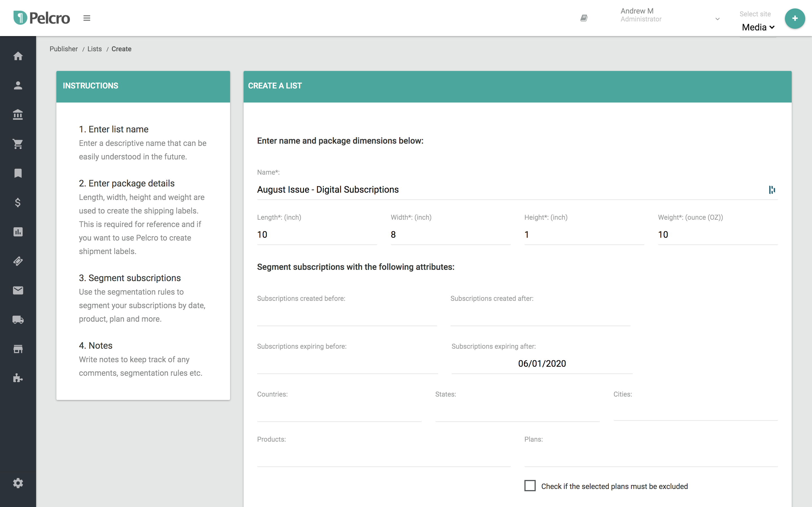Toggle the hamburger menu next to logo
This screenshot has height=507, width=812.
87,18
